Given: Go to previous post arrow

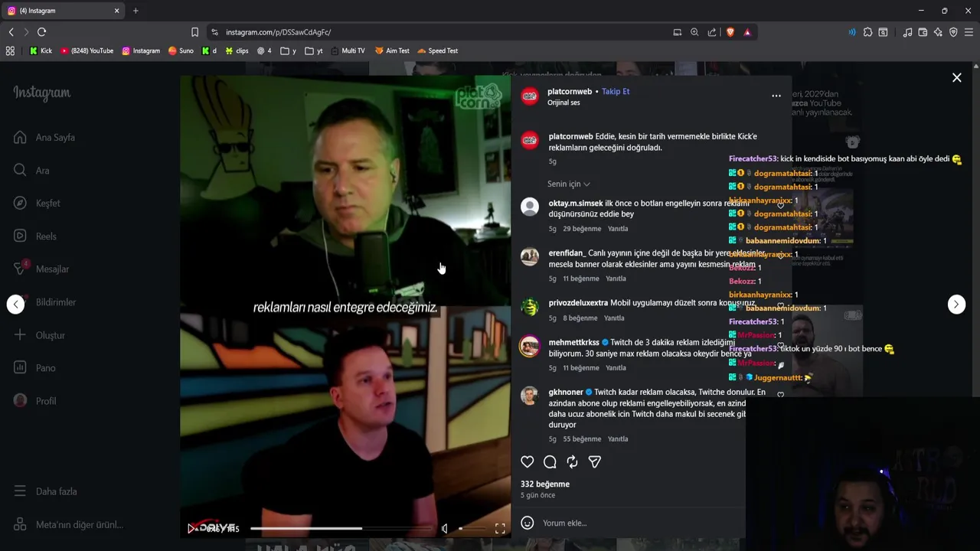Looking at the screenshot, I should [x=16, y=305].
